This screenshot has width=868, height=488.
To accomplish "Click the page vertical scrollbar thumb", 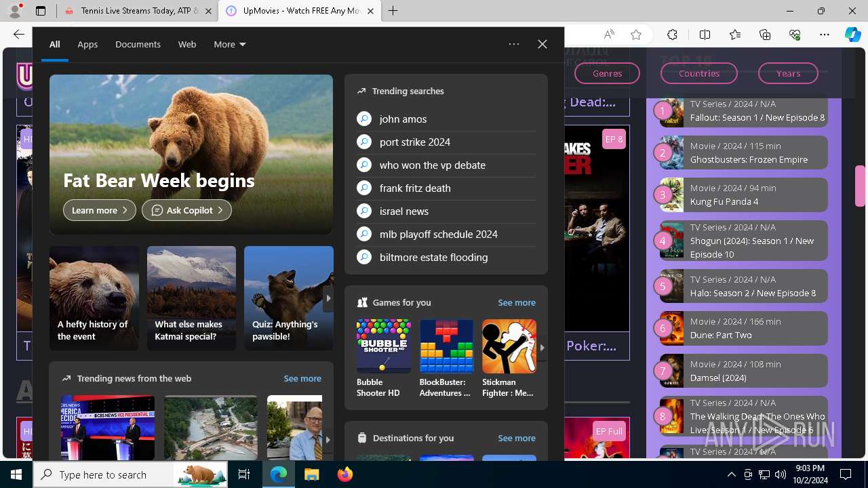I will tap(860, 186).
